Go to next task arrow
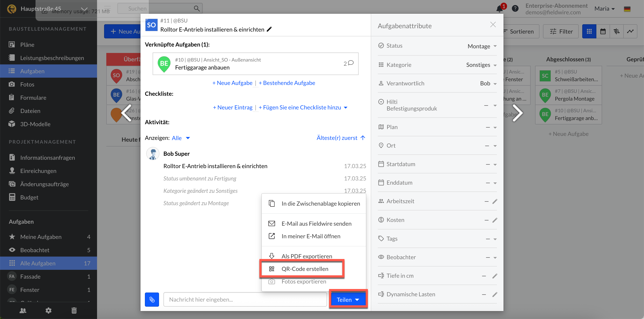Image resolution: width=644 pixels, height=319 pixels. coord(517,113)
